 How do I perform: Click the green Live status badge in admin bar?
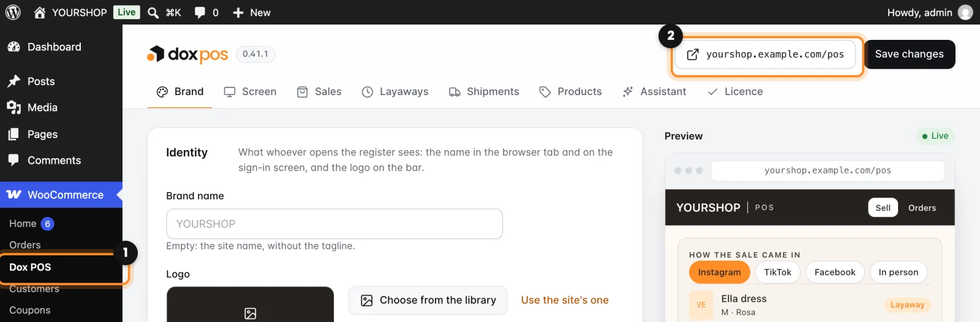[x=127, y=12]
